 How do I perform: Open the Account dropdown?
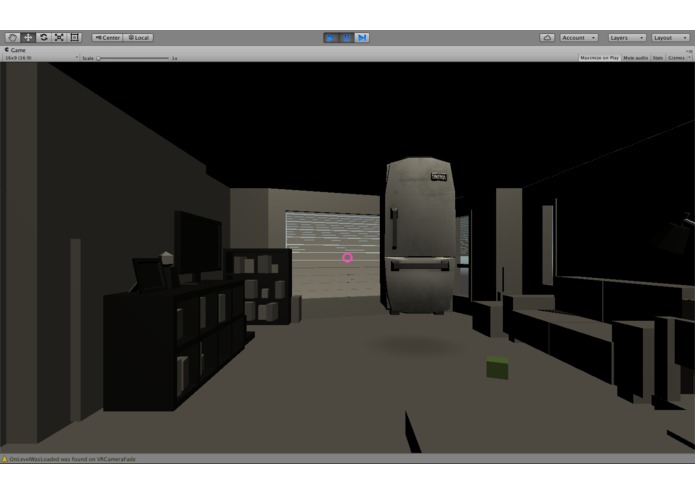tap(579, 38)
